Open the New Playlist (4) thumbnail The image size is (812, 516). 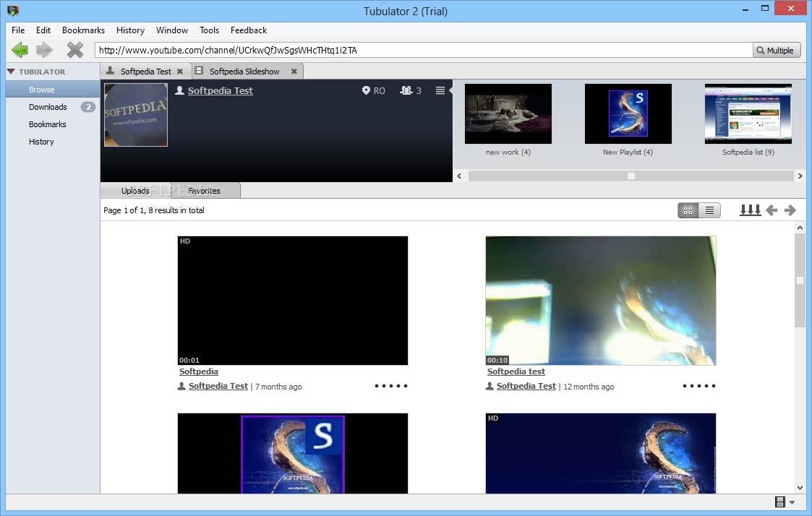(628, 114)
